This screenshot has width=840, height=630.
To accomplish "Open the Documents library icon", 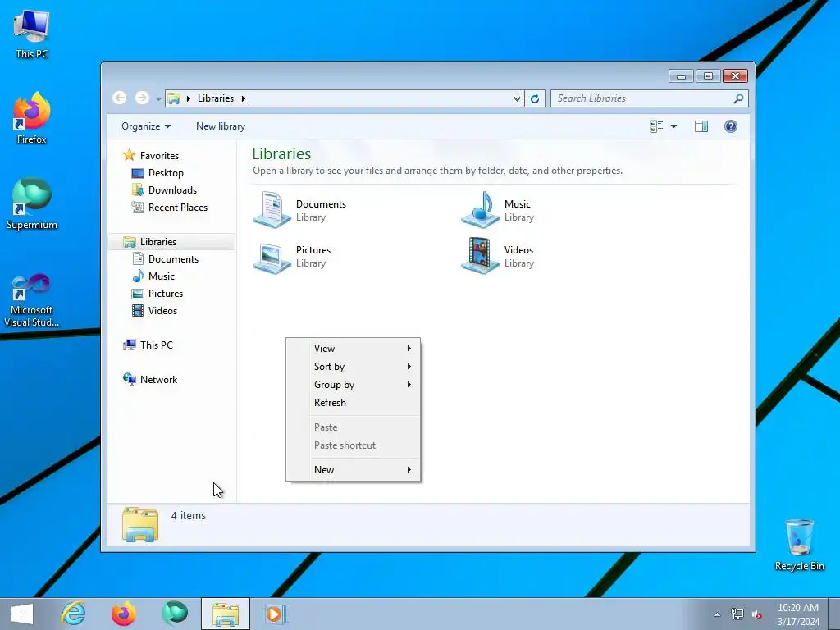I will point(272,209).
